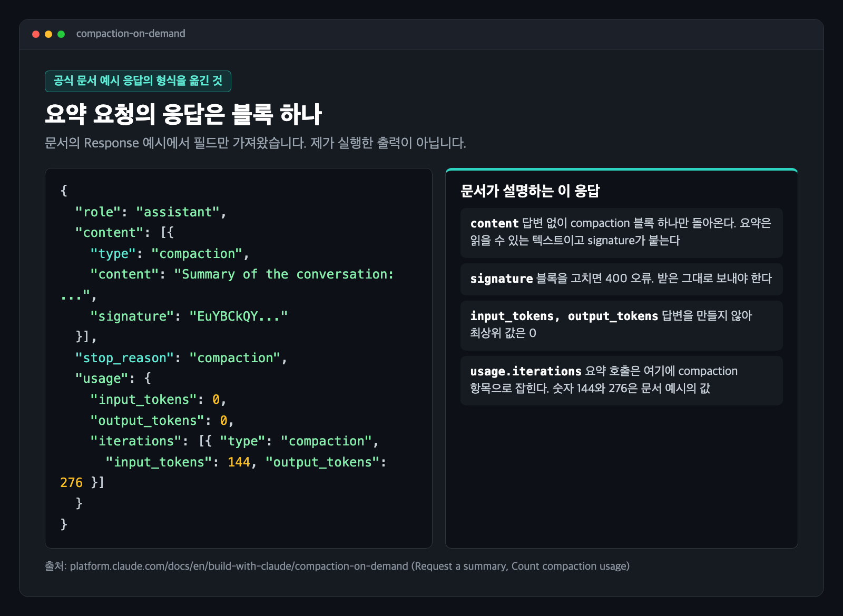Screen dimensions: 843x616
Task: Click the code line "type": "compaction" near top
Action: pos(169,254)
